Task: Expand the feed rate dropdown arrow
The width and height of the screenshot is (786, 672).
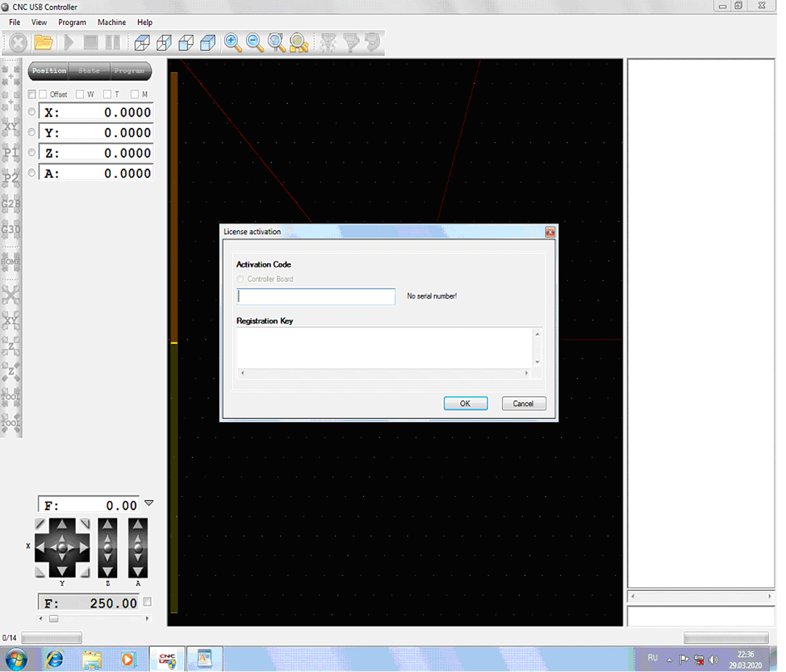Action: 149,503
